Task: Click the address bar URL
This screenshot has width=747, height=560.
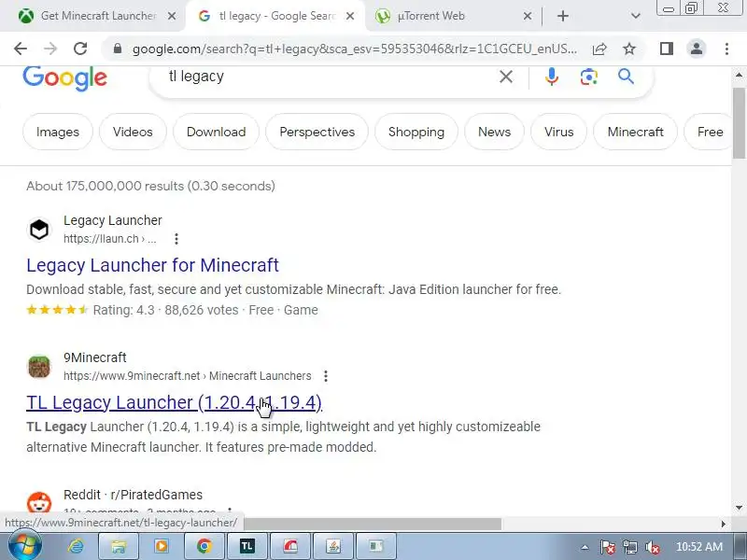Action: coord(355,49)
